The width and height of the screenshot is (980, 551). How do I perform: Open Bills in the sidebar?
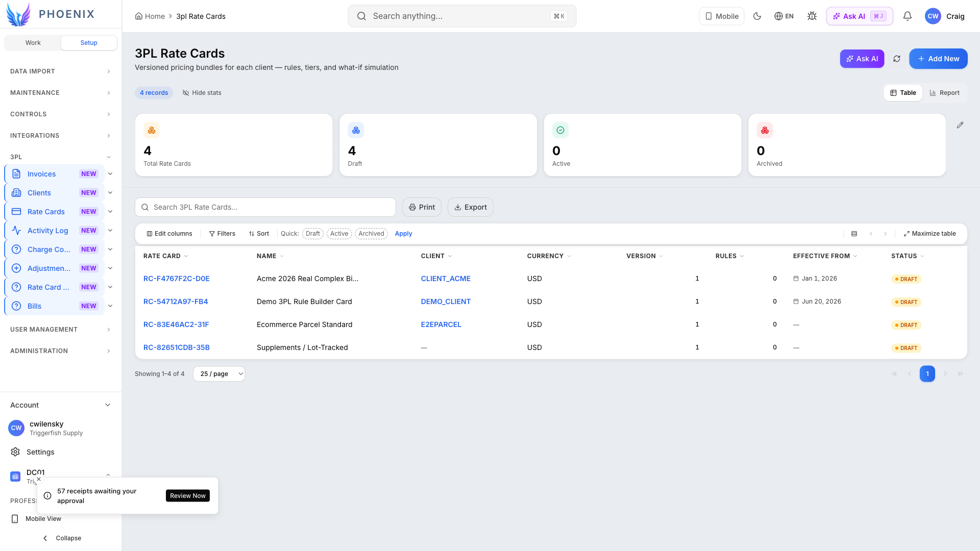coord(55,306)
